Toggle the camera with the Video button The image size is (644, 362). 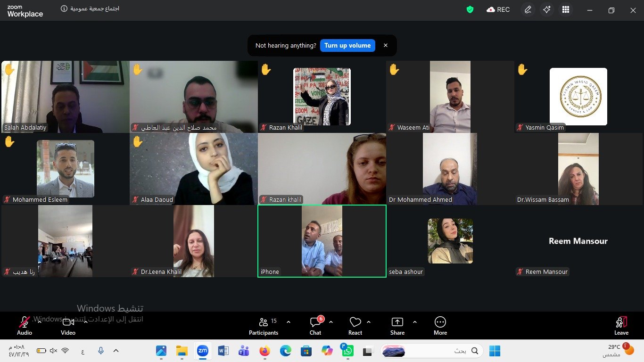[x=68, y=326]
